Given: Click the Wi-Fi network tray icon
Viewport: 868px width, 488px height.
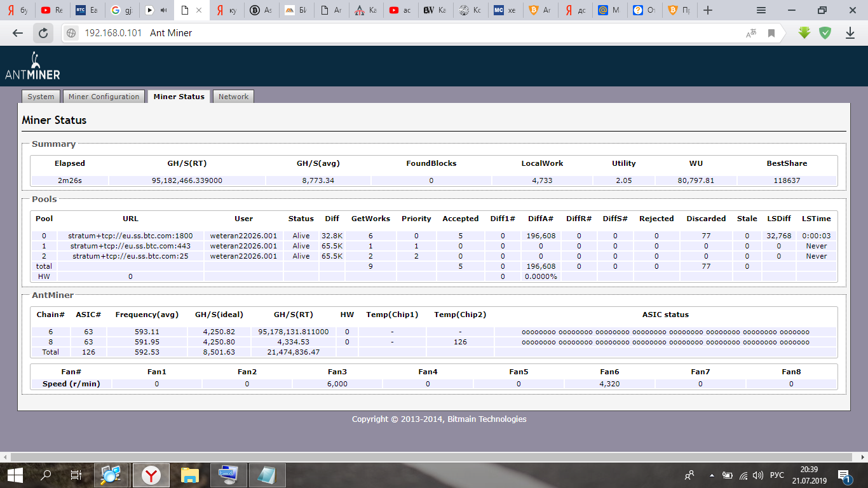Looking at the screenshot, I should (743, 475).
